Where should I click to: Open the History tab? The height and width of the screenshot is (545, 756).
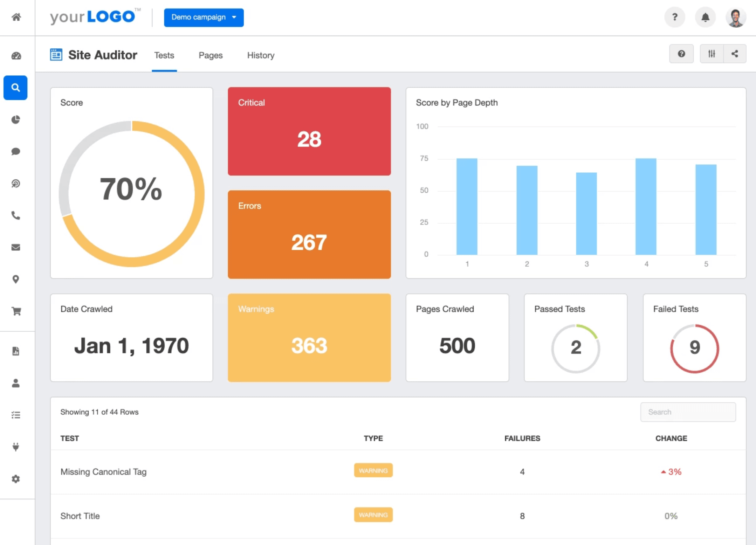tap(260, 55)
